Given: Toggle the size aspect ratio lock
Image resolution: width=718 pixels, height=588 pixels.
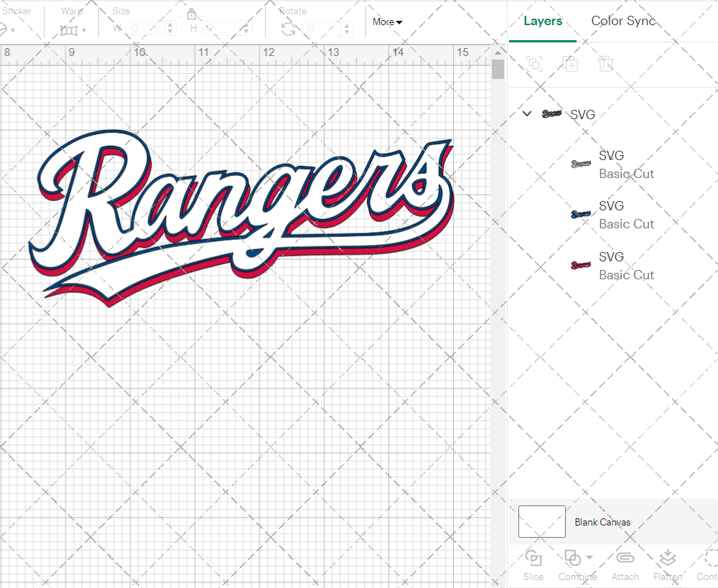Looking at the screenshot, I should pyautogui.click(x=192, y=15).
